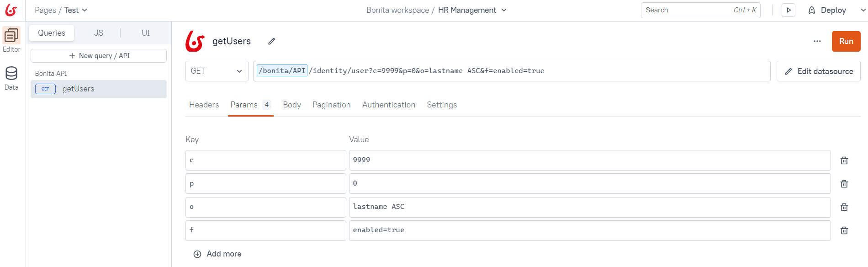Click the Edit datasource button
The width and height of the screenshot is (868, 267).
click(818, 71)
